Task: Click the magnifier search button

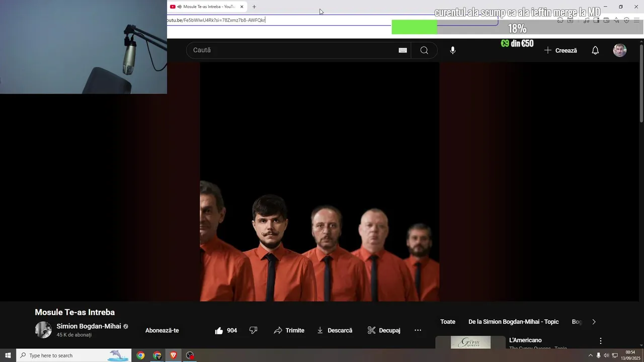Action: (x=424, y=50)
